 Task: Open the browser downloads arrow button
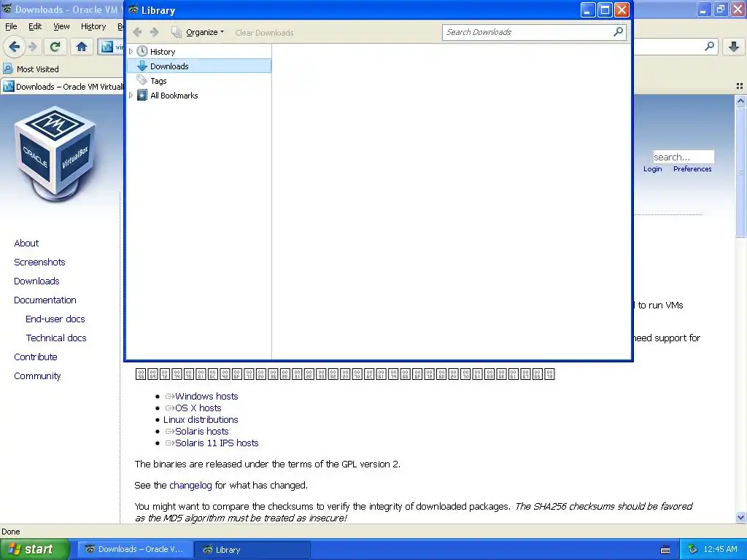coord(734,47)
